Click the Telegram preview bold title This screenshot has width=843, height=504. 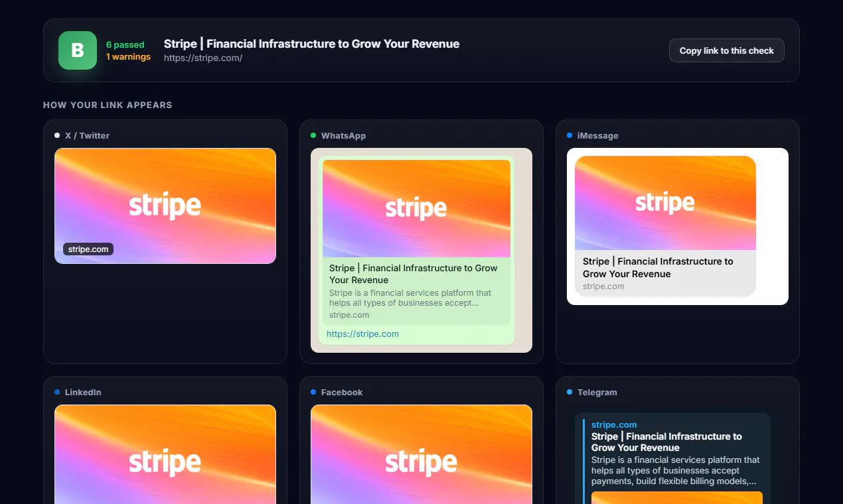(x=666, y=442)
